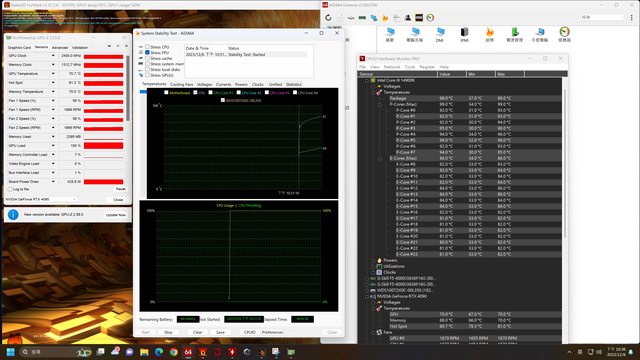Image resolution: width=640 pixels, height=360 pixels.
Task: Click the HWMonitor vertical scrollbar
Action: (x=565, y=163)
